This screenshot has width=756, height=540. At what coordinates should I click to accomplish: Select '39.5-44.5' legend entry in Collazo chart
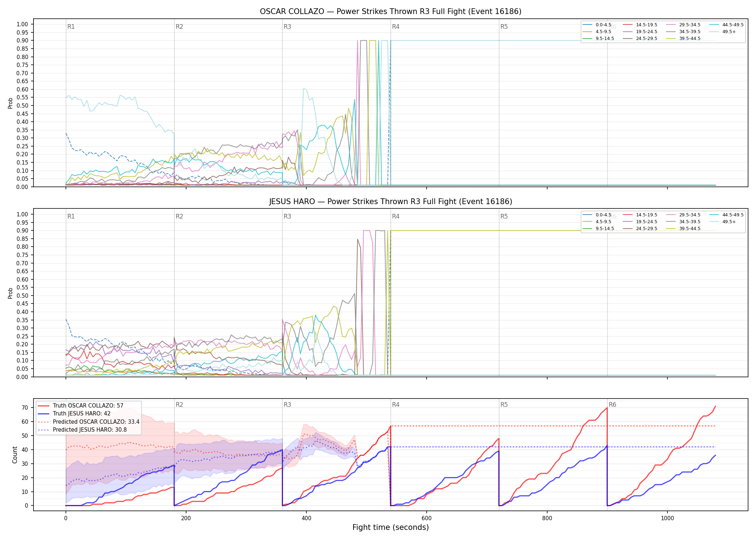683,39
